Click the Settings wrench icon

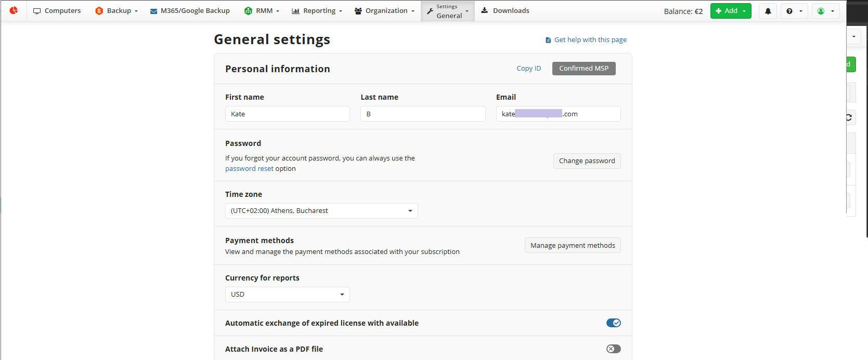pos(430,11)
